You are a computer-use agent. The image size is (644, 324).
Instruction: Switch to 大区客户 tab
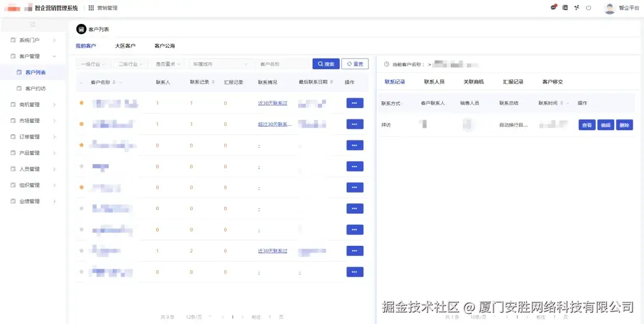tap(125, 46)
